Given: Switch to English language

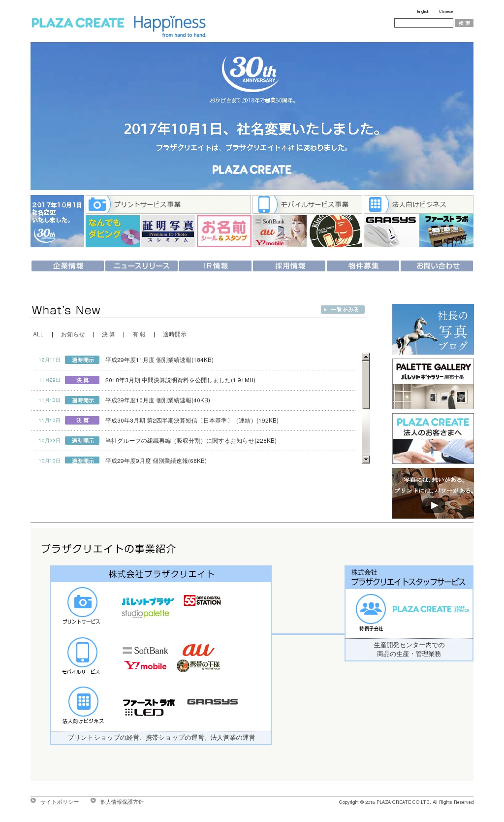Looking at the screenshot, I should point(423,11).
